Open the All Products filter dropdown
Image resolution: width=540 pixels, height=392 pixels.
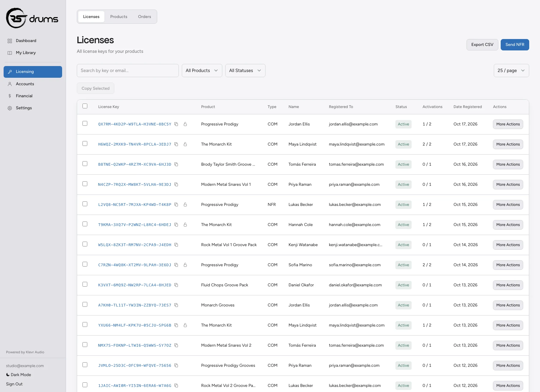(202, 71)
